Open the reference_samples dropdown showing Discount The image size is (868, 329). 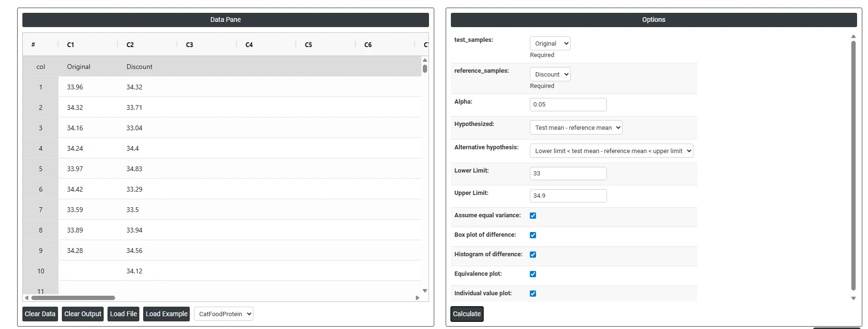pyautogui.click(x=550, y=74)
